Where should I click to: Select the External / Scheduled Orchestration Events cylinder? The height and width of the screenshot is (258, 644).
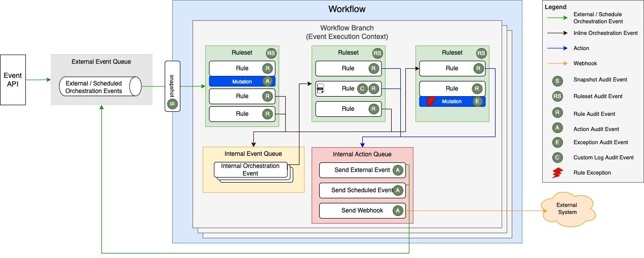click(x=99, y=87)
